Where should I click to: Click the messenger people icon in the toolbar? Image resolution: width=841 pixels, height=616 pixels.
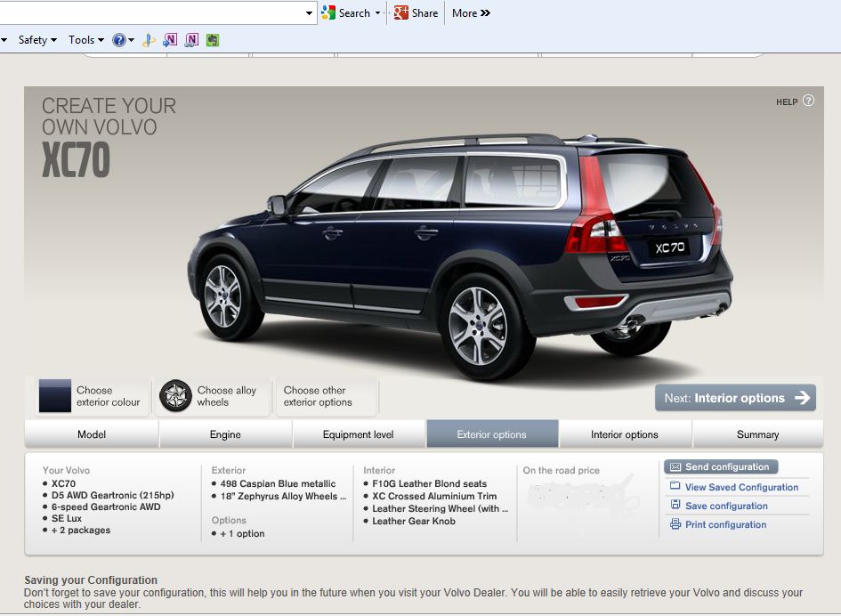click(x=149, y=40)
